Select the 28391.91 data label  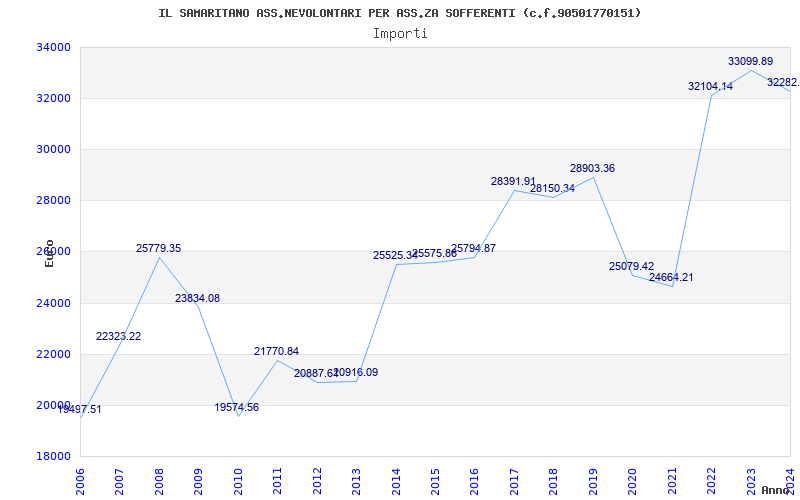pos(513,182)
